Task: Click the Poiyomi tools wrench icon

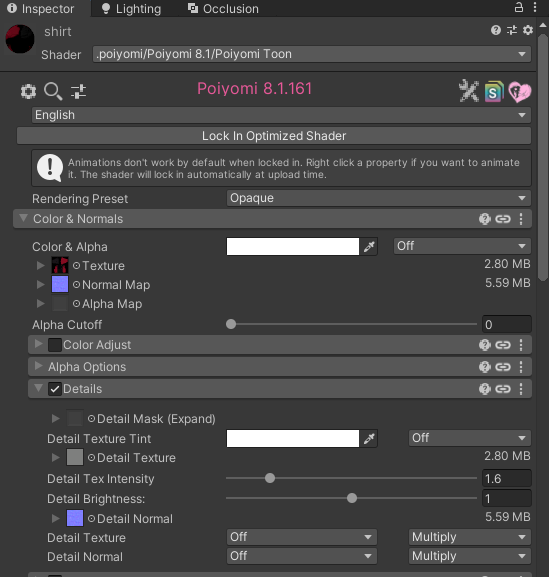Action: coord(469,91)
